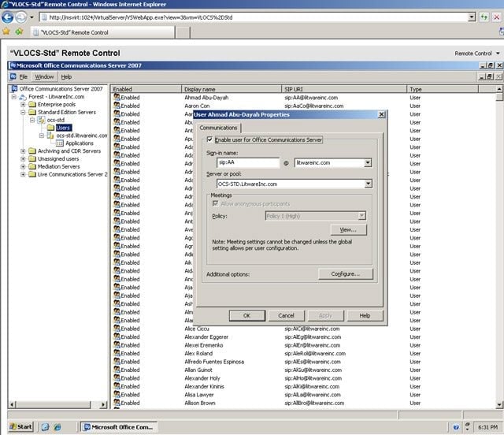Click the Mediation Servers folder icon
The height and width of the screenshot is (435, 504).
[31, 166]
